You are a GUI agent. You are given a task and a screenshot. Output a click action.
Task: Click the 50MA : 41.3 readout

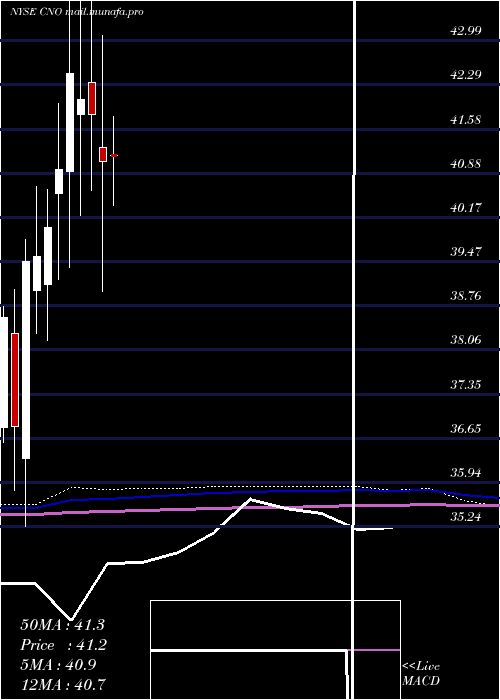62,625
